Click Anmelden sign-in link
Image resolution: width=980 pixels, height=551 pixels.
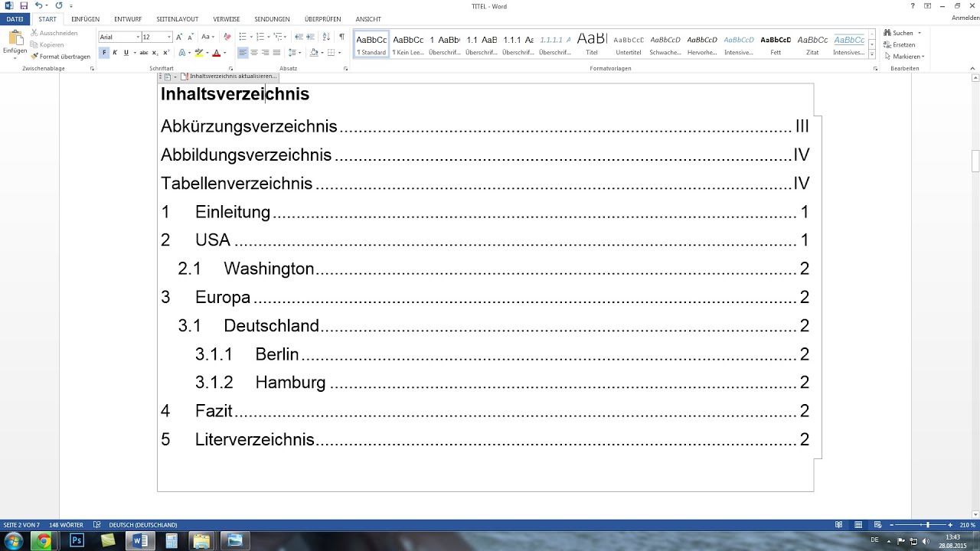point(965,18)
